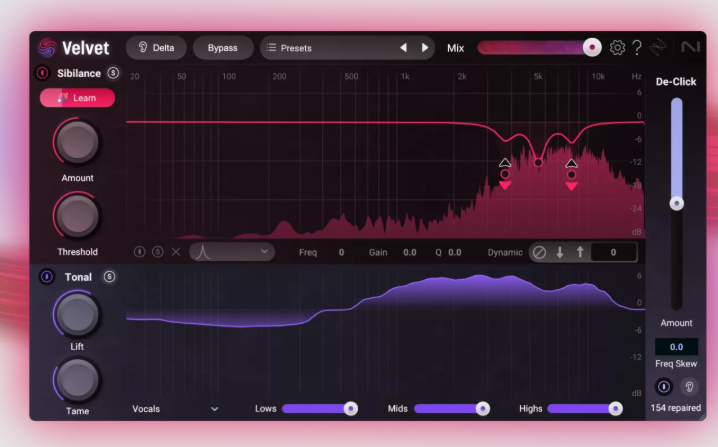The width and height of the screenshot is (718, 447).
Task: Select Dynamic upward arrow mode
Action: 580,252
